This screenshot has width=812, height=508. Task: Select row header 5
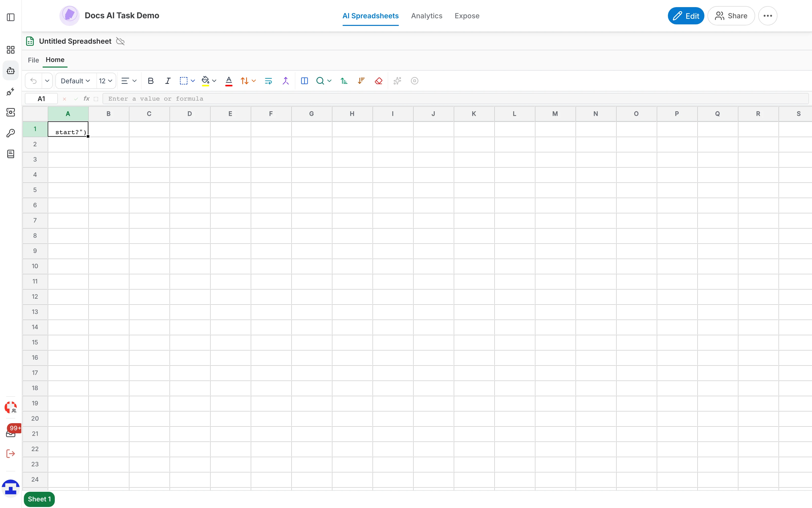point(35,190)
